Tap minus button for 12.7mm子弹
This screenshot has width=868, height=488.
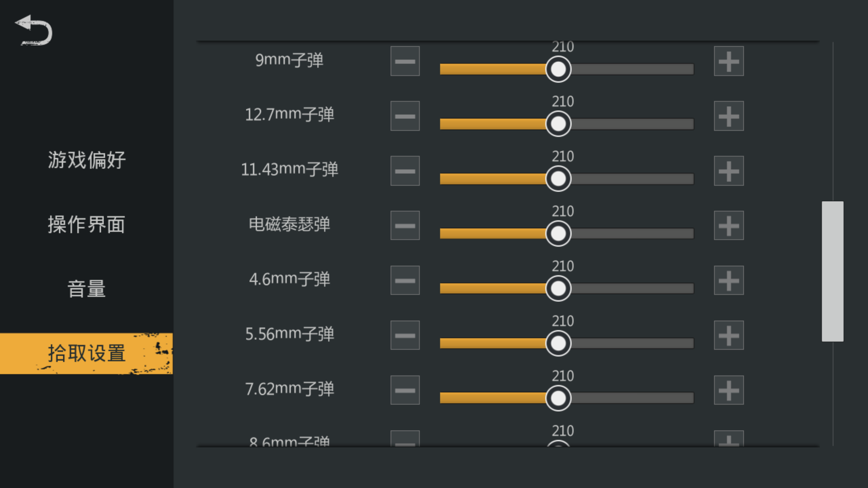[x=405, y=116]
